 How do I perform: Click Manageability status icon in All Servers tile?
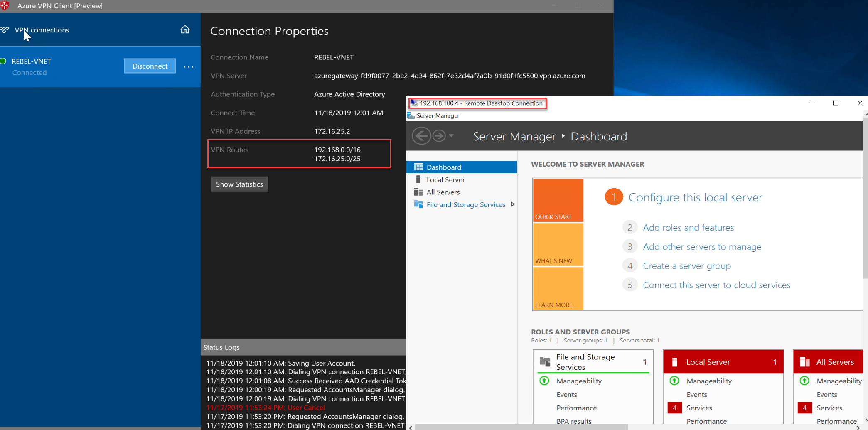804,381
